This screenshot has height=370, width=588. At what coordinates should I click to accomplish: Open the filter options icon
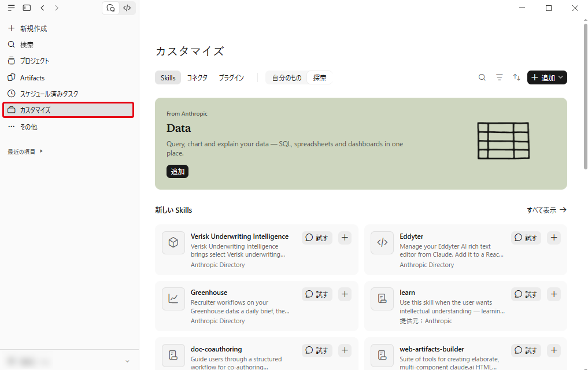499,77
